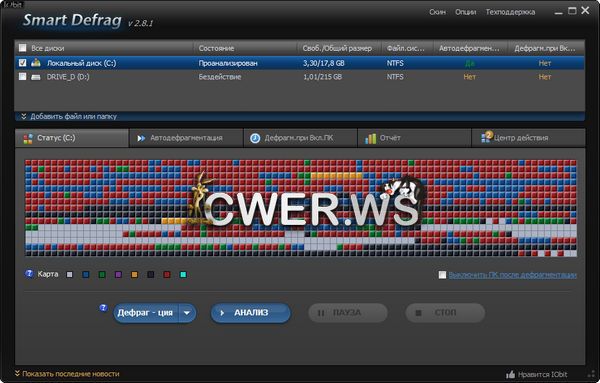Click the dark navy legend color swatch
600x383 pixels.
coord(151,274)
